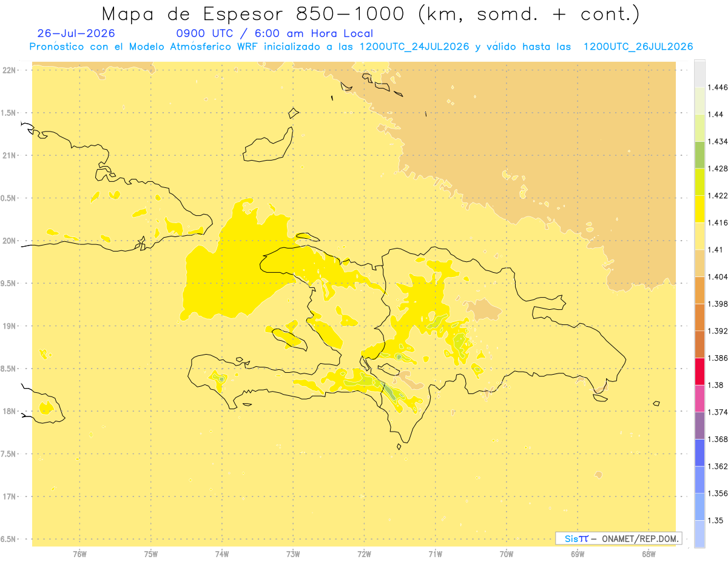Click the bright yellow legend swatch between 1.416 and 1.422

[699, 209]
